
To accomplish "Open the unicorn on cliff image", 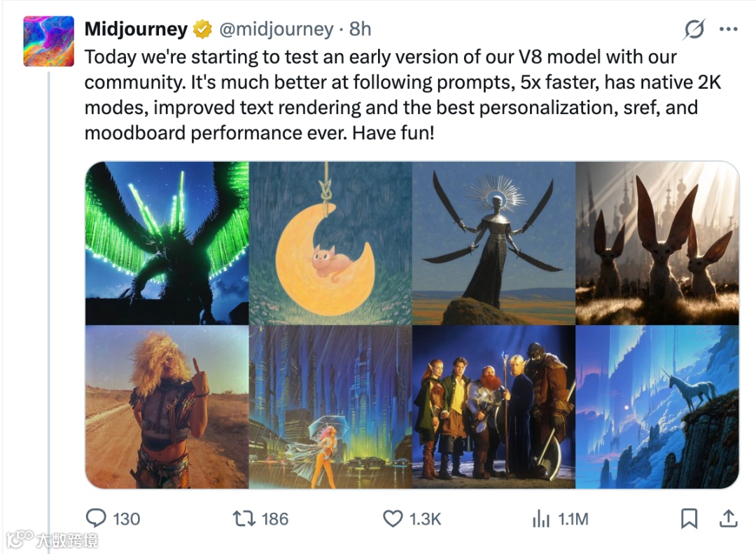I will [657, 407].
